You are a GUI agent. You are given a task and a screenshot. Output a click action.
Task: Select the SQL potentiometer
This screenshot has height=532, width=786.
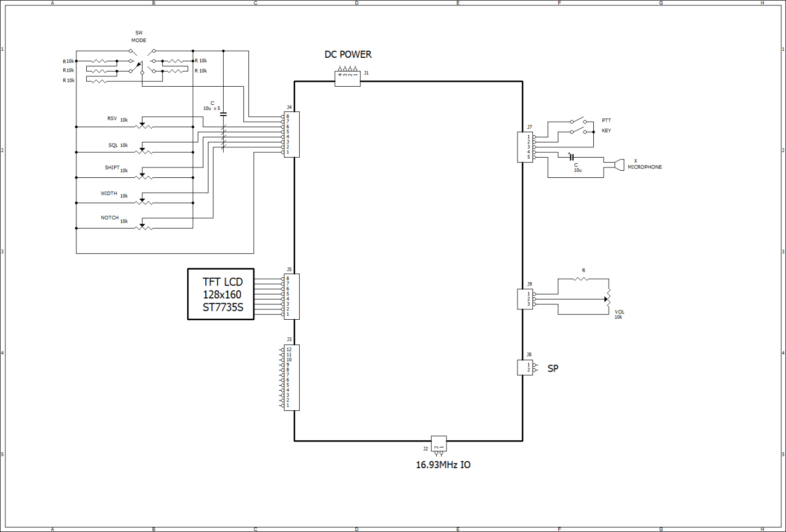[x=144, y=151]
